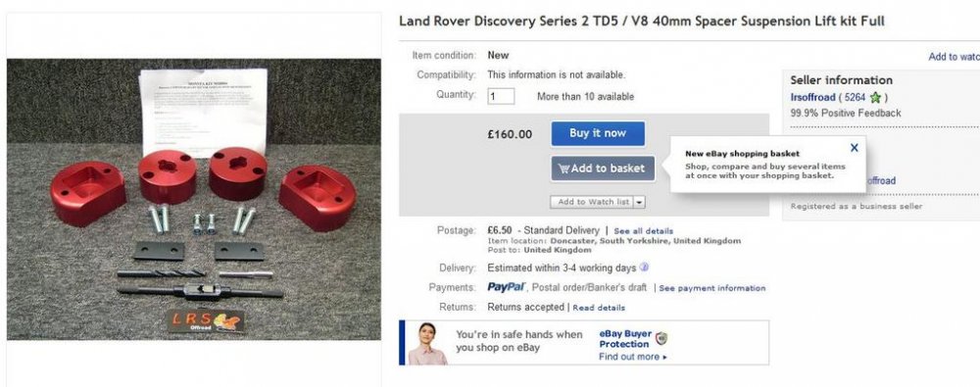Click the delivery estimate help icon
This screenshot has height=387, width=980.
coord(644,267)
